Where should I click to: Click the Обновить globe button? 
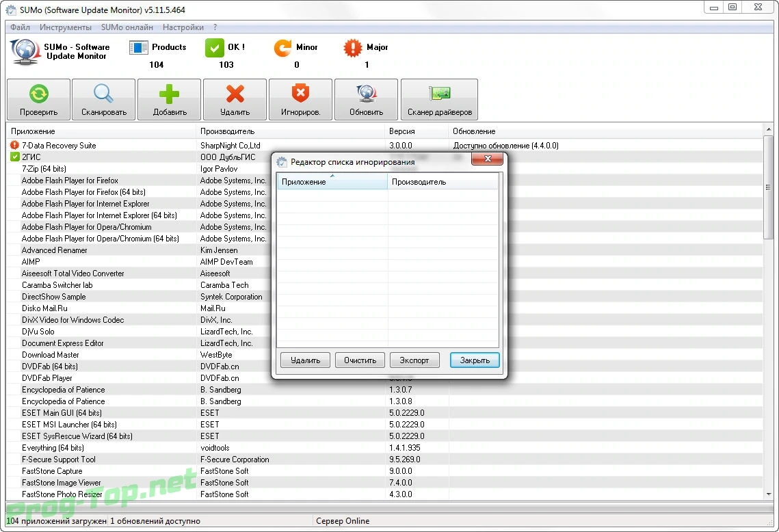tap(366, 99)
